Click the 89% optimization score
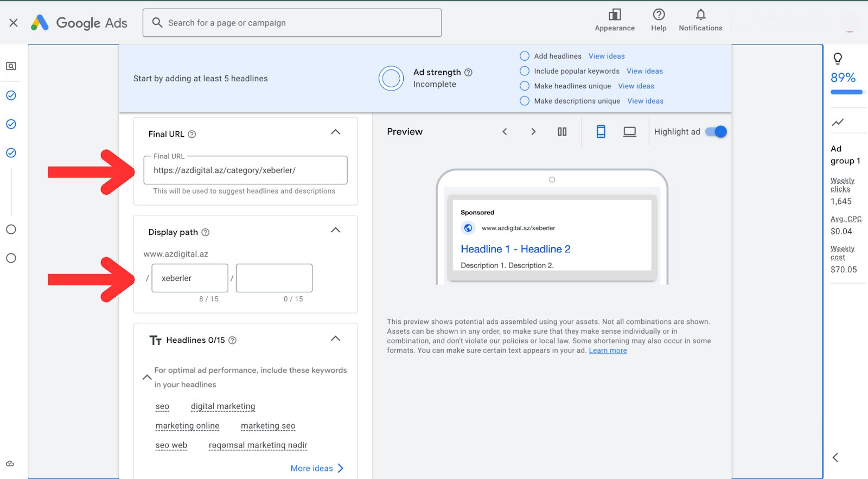Screen dimensions: 868x479 pyautogui.click(x=843, y=78)
